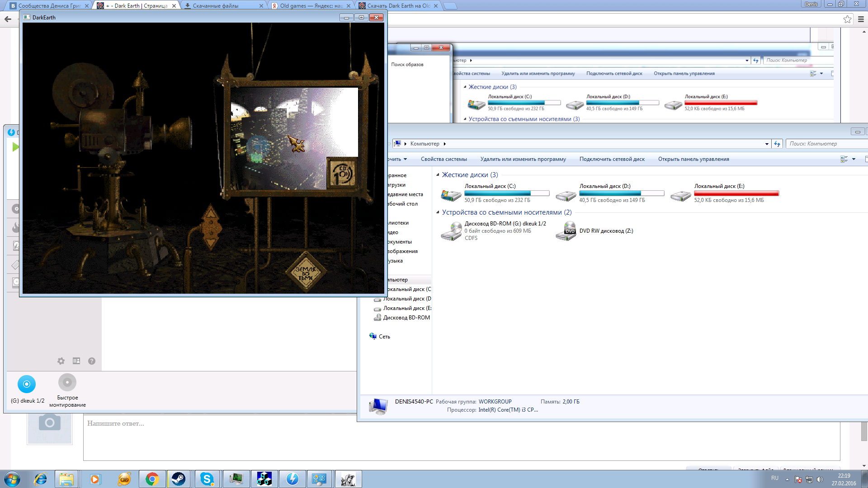Refresh the back Explorer window address bar
Image resolution: width=868 pixels, height=488 pixels.
point(756,60)
